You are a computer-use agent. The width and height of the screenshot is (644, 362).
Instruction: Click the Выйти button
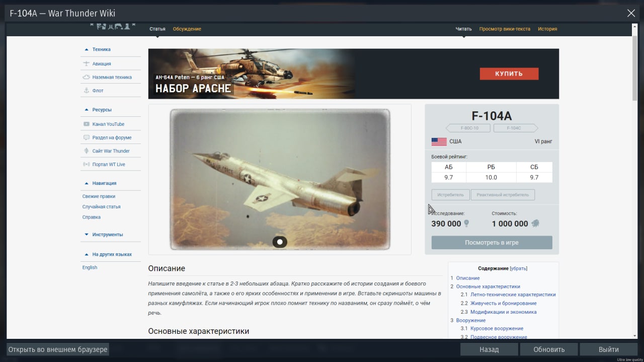(x=609, y=349)
